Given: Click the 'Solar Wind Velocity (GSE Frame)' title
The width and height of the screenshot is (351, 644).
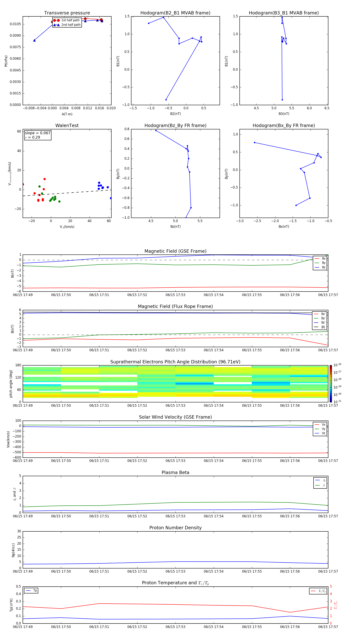Looking at the screenshot, I should point(175,417).
